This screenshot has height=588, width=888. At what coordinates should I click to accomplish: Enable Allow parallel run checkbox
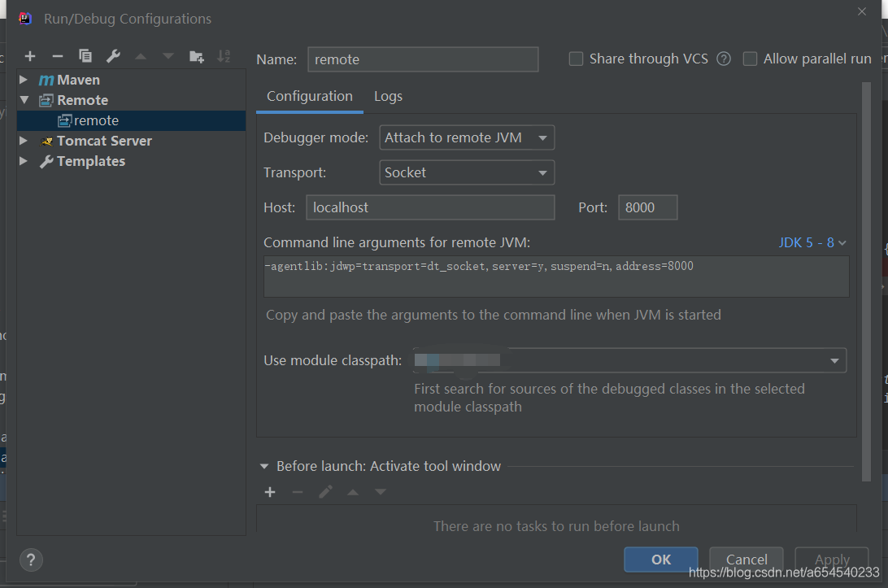(750, 59)
